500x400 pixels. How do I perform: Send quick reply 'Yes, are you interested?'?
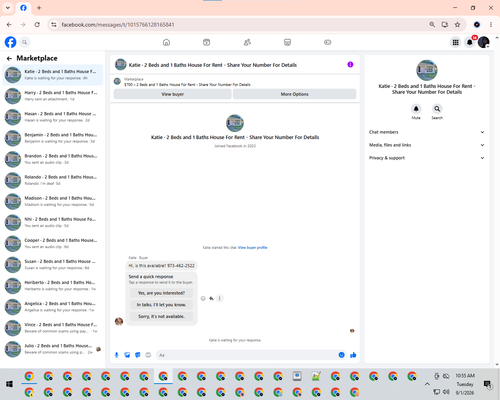click(161, 293)
